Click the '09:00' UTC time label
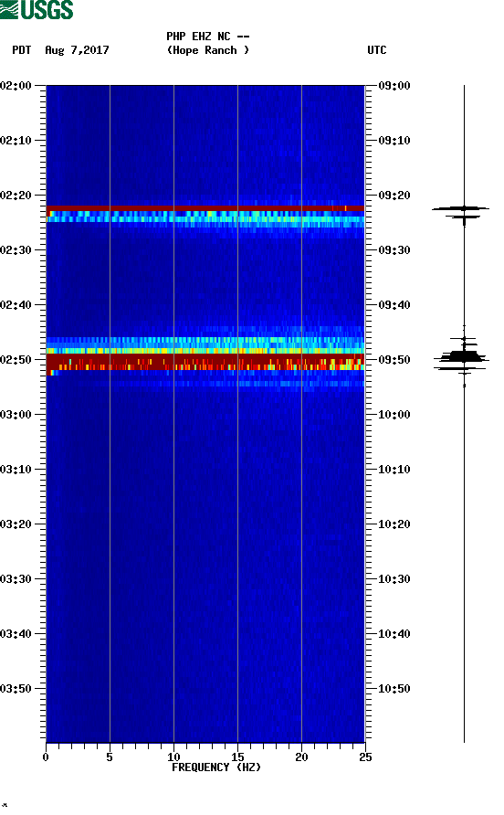This screenshot has width=504, height=815. tap(394, 86)
